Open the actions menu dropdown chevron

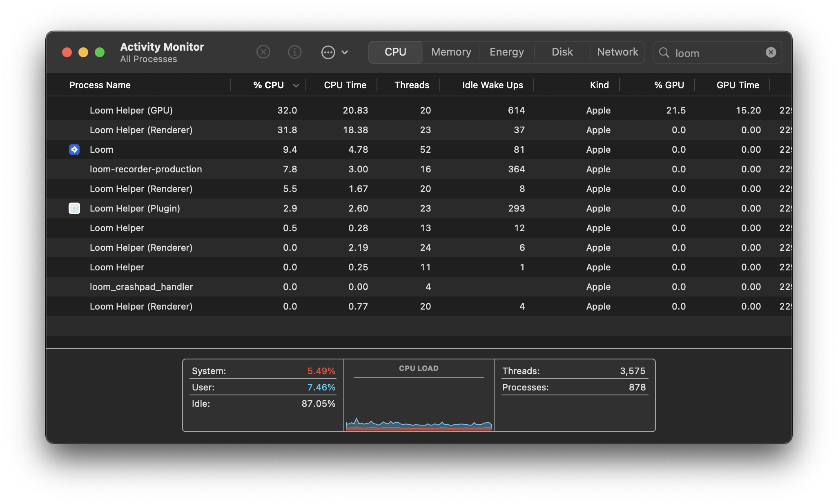point(345,52)
